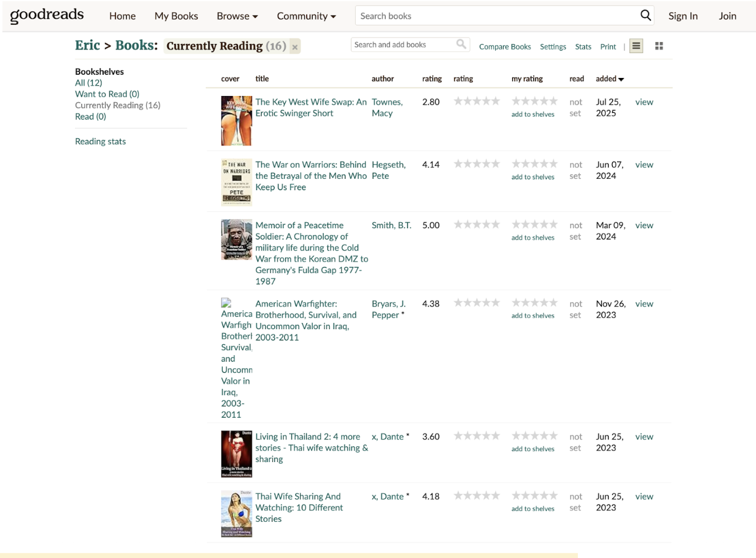Expand the Community dropdown menu
The image size is (756, 558).
(306, 16)
